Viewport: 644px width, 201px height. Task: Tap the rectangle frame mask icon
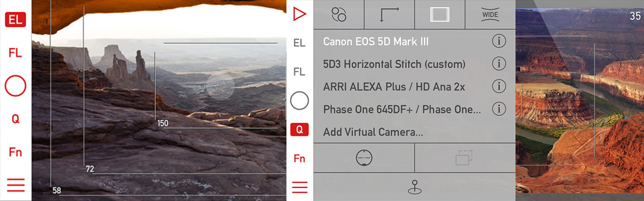(440, 14)
